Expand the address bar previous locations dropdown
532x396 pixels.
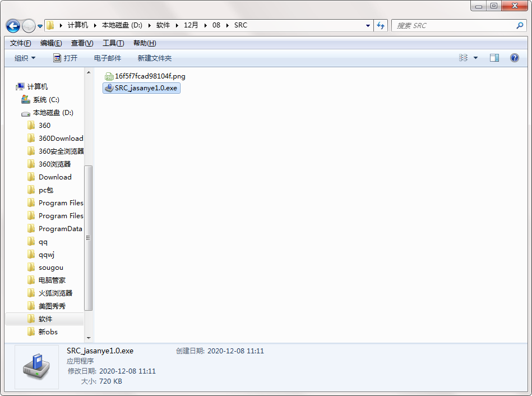pos(368,25)
